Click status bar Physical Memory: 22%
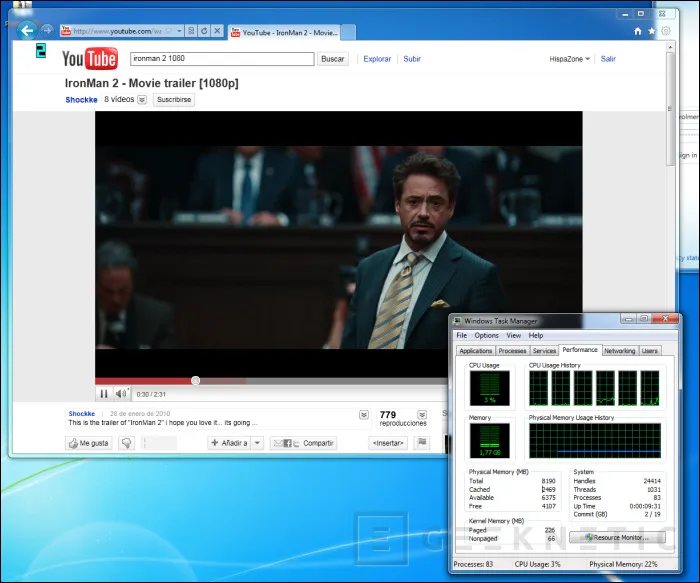The image size is (700, 583). pyautogui.click(x=623, y=564)
